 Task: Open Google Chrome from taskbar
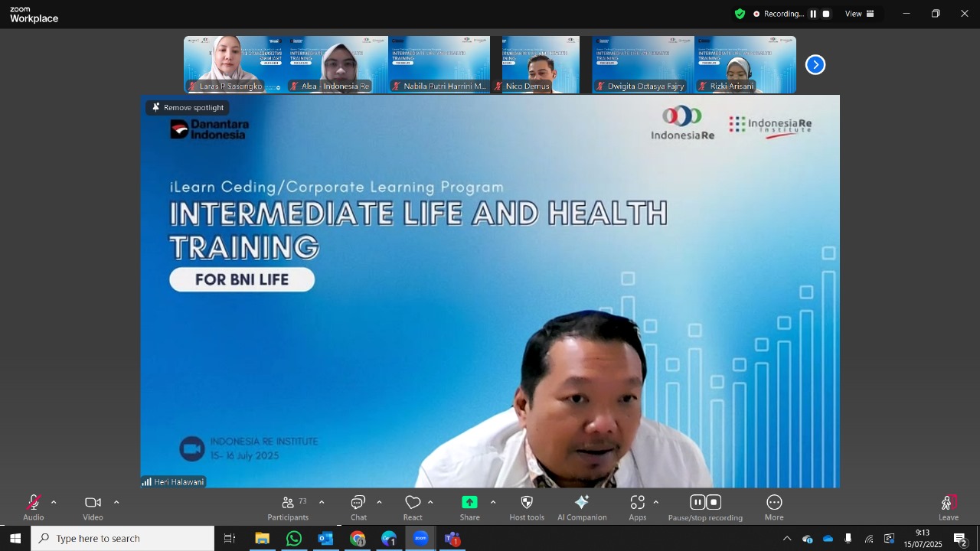point(358,539)
